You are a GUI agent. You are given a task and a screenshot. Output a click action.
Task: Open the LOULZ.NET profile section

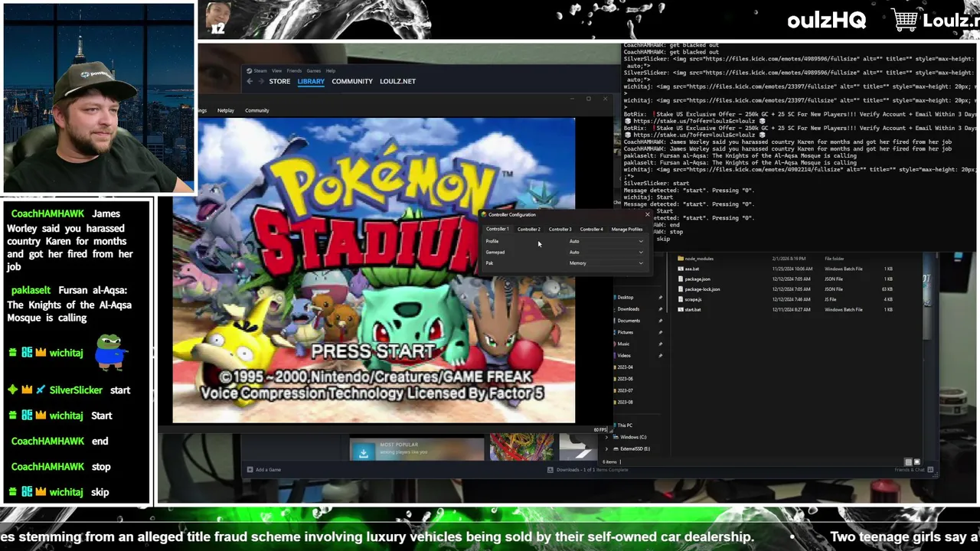point(397,81)
